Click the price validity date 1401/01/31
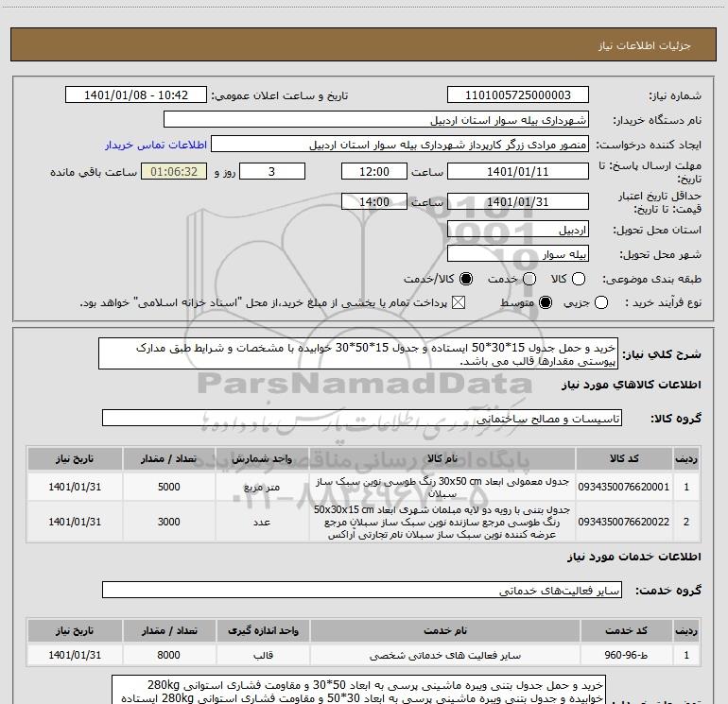Image resolution: width=728 pixels, height=704 pixels. [518, 201]
